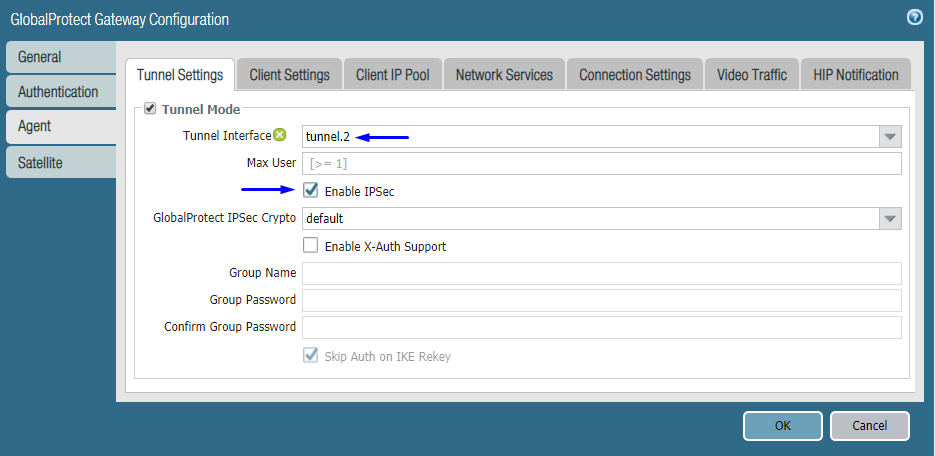The height and width of the screenshot is (456, 935).
Task: Click the green icon beside Tunnel Interface
Action: tap(280, 136)
